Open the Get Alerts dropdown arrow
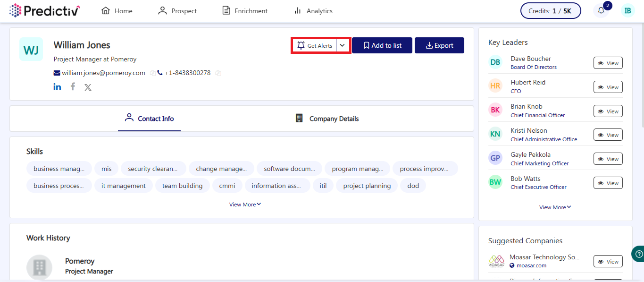This screenshot has width=644, height=282. pyautogui.click(x=343, y=45)
